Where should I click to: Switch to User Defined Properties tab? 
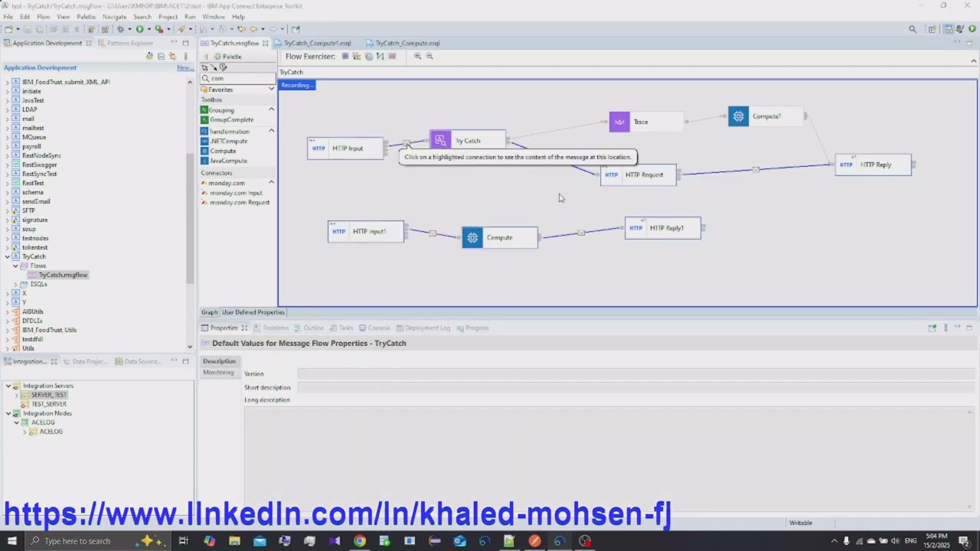[253, 312]
